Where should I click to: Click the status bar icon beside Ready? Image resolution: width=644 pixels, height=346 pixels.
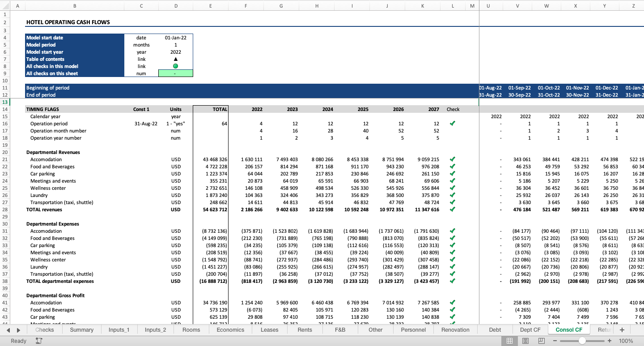coord(39,341)
